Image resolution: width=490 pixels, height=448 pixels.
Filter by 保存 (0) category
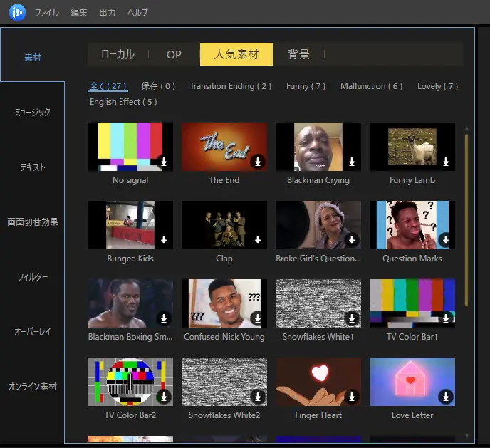(158, 86)
